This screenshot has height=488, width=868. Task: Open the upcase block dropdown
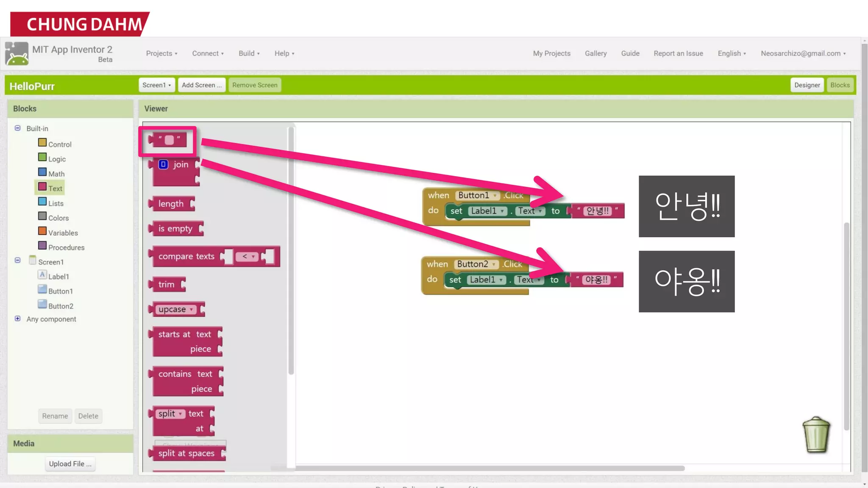coord(192,310)
